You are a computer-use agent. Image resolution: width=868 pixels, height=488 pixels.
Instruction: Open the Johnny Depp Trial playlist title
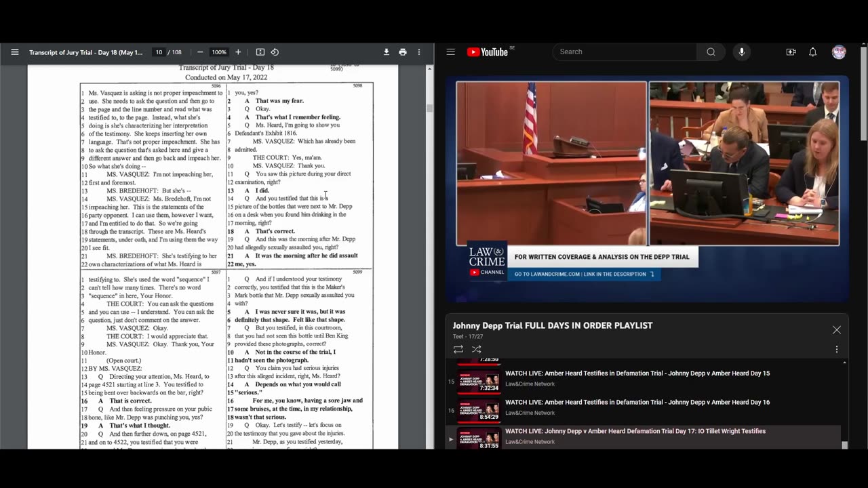553,326
